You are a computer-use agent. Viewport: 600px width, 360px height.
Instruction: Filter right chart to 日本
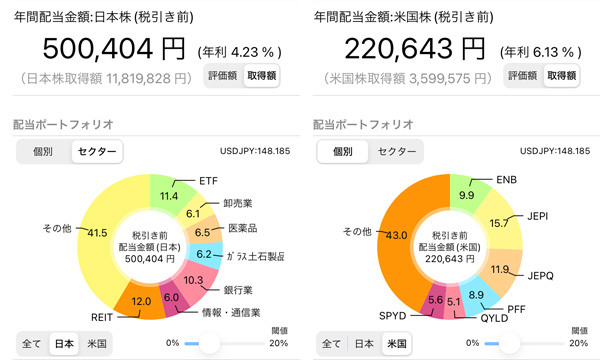coord(364,344)
